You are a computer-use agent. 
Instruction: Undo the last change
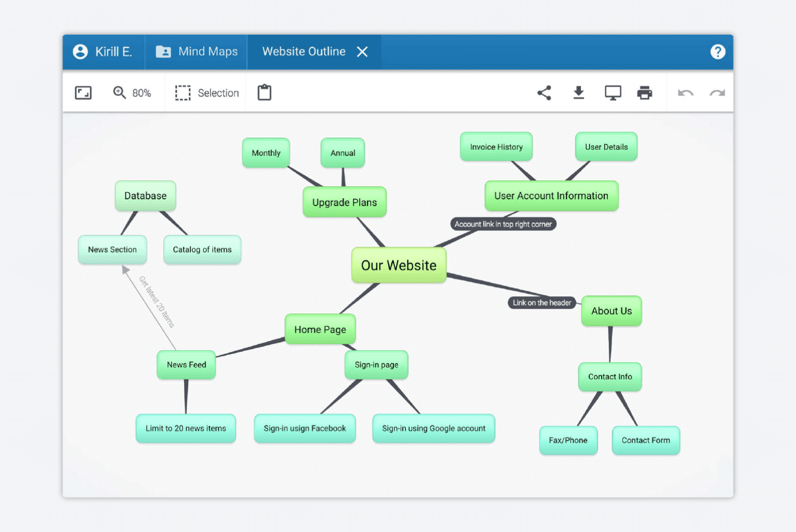click(x=685, y=93)
